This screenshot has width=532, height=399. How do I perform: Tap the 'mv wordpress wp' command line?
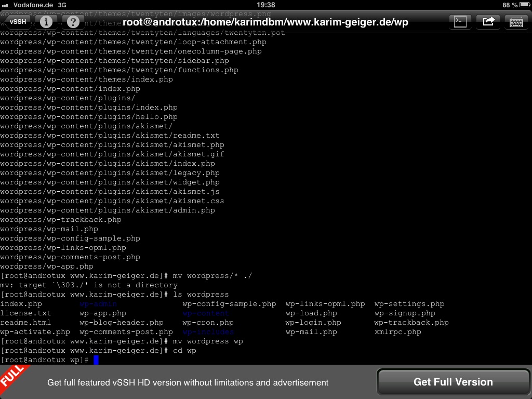(x=122, y=341)
